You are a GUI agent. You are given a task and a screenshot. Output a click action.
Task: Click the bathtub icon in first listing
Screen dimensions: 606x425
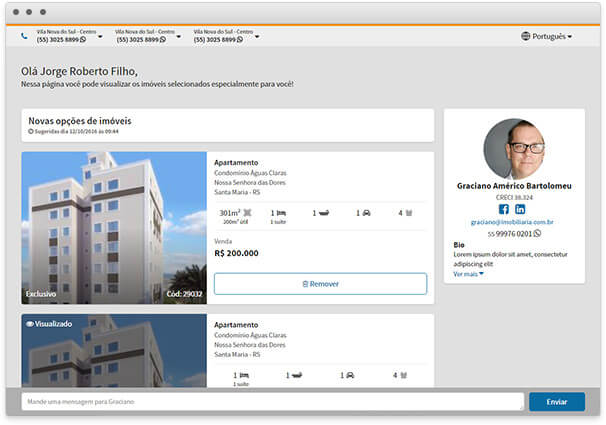point(323,213)
